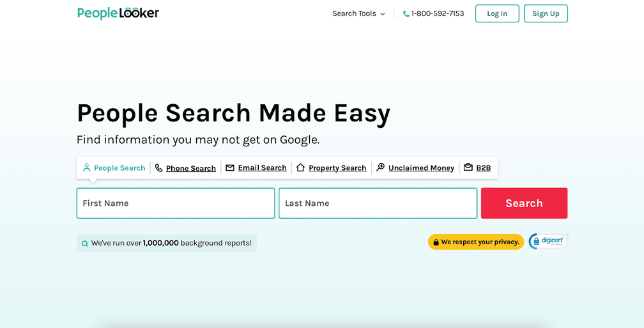Click the person icon beside People Search
Screen dimensions: 644x328
coord(87,168)
